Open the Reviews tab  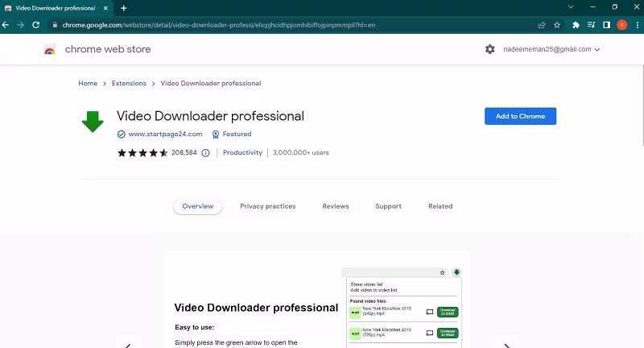[x=336, y=206]
